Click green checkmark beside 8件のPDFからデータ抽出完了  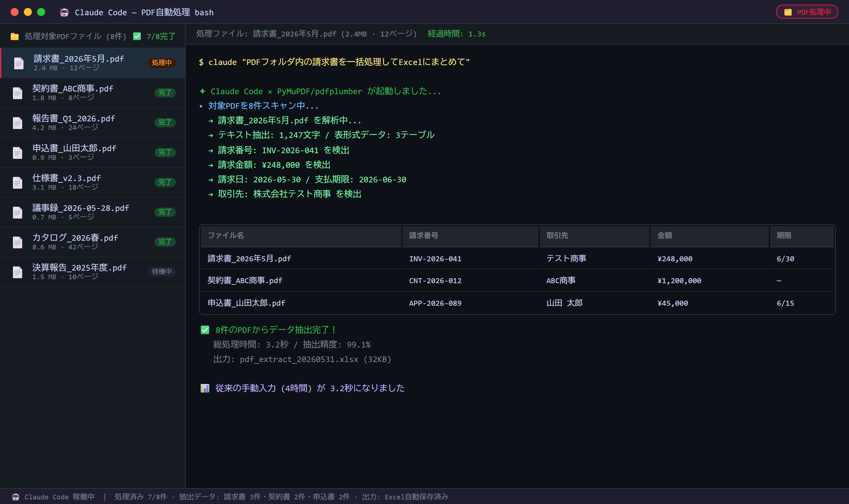pos(205,330)
